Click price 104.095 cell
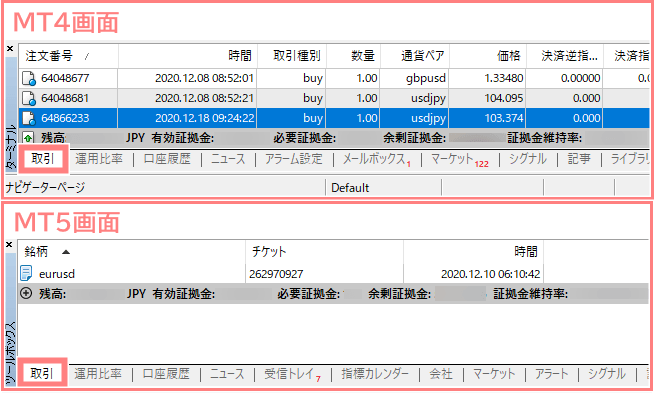 pyautogui.click(x=504, y=98)
